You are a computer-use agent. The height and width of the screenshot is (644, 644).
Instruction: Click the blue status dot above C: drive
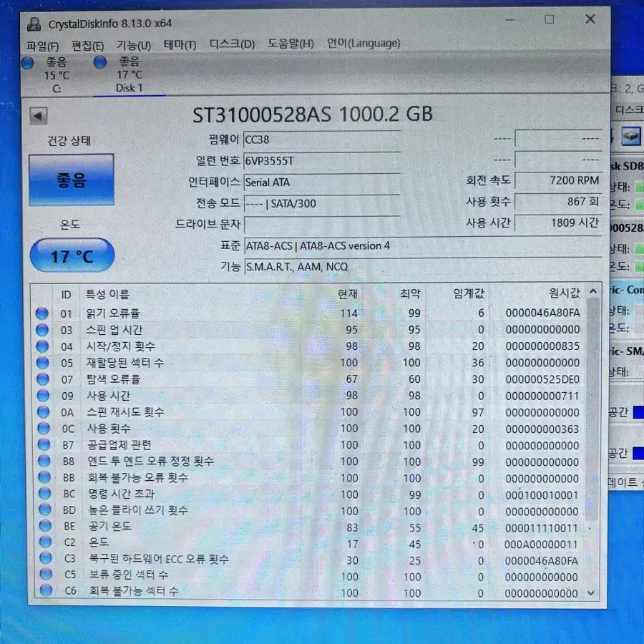27,63
